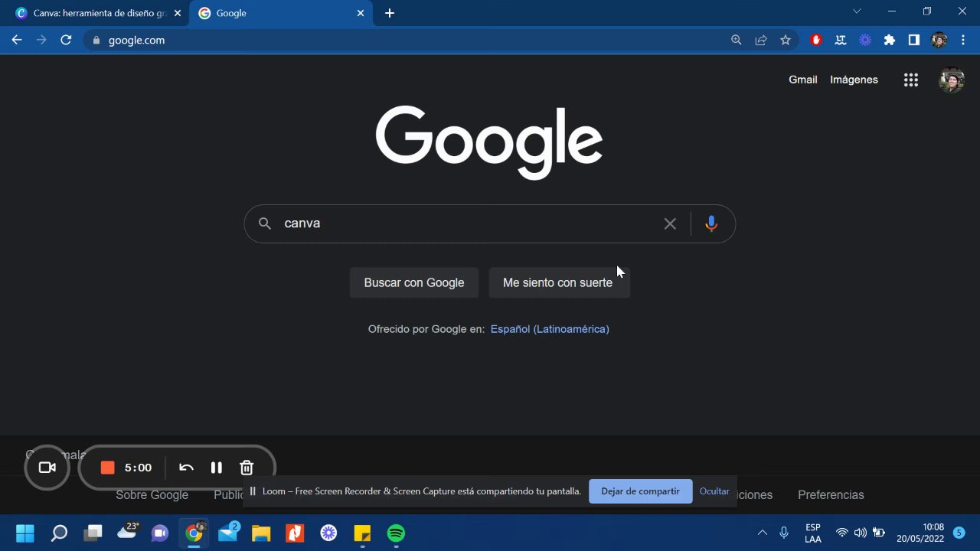The height and width of the screenshot is (551, 980).
Task: Click the zoom magnifier in address bar
Action: pos(737,40)
